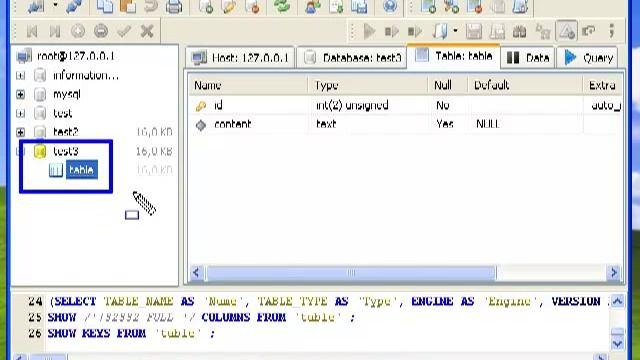Screen dimensions: 640x360
Task: Click the insert row plus icon
Action: pyautogui.click(x=78, y=31)
